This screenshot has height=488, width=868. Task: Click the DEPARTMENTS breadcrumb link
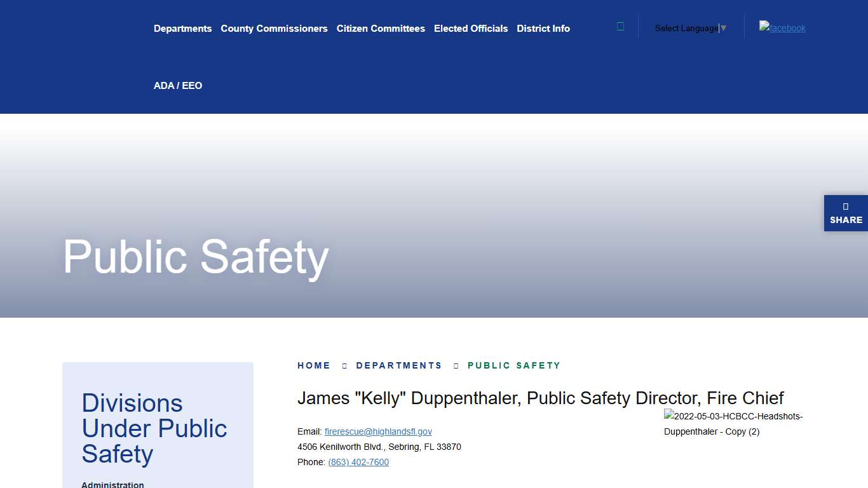[399, 365]
